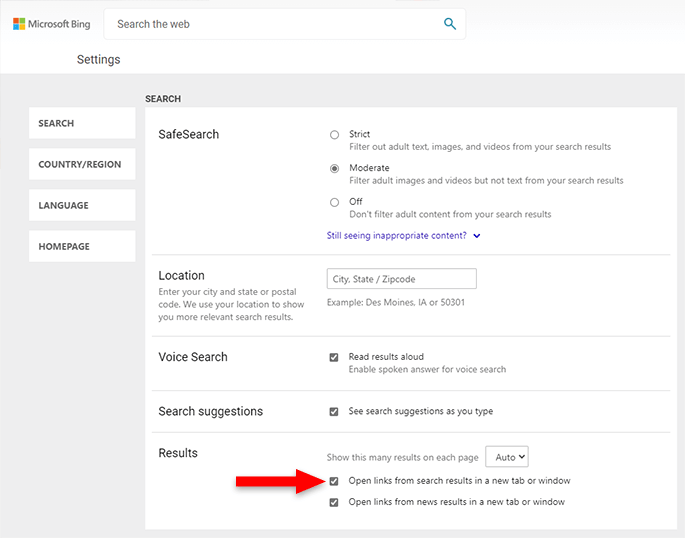Turn SafeSearch Off radio button
Viewport: 685px width, 538px height.
point(334,202)
